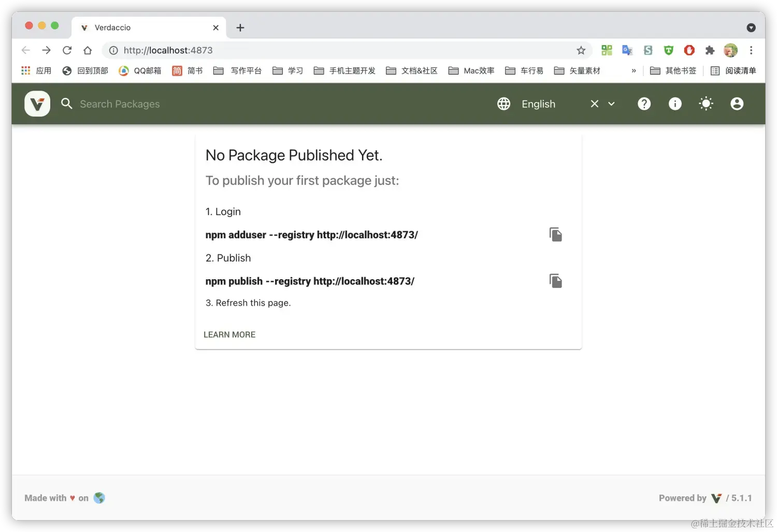The width and height of the screenshot is (777, 532).
Task: Open the info icon in header
Action: tap(675, 104)
